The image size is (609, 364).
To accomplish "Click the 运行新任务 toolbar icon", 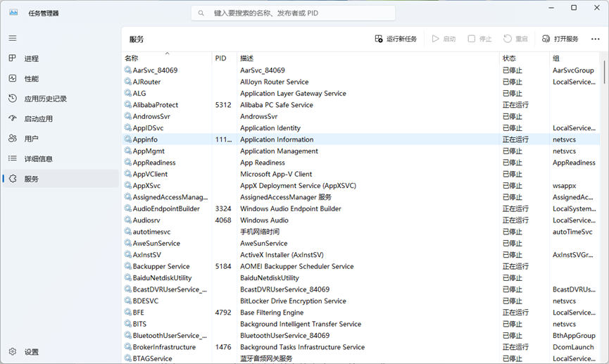I will pyautogui.click(x=379, y=39).
